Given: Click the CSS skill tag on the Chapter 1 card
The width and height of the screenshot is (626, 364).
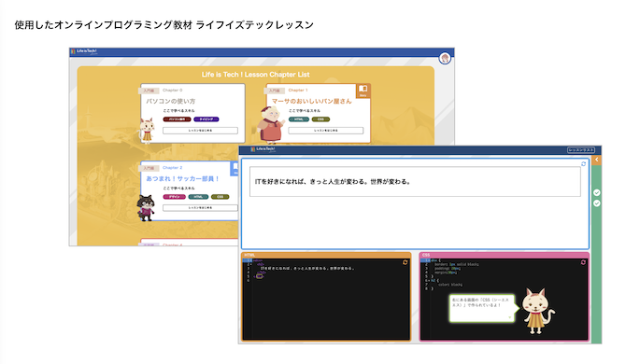Looking at the screenshot, I should pos(320,119).
